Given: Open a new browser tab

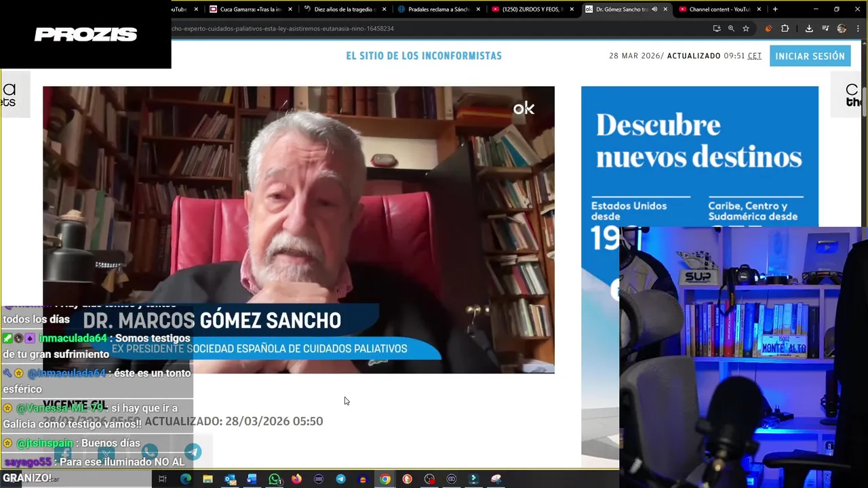Looking at the screenshot, I should tap(775, 9).
